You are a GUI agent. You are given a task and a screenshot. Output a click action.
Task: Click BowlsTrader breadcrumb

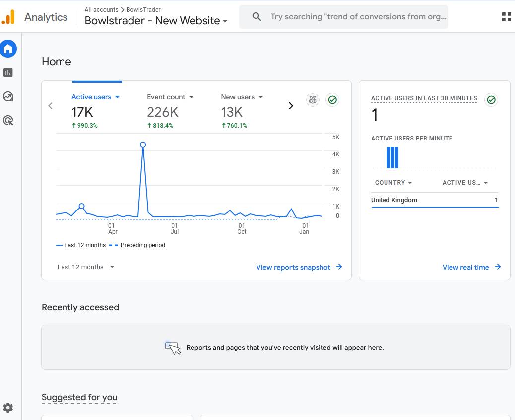[x=143, y=10]
